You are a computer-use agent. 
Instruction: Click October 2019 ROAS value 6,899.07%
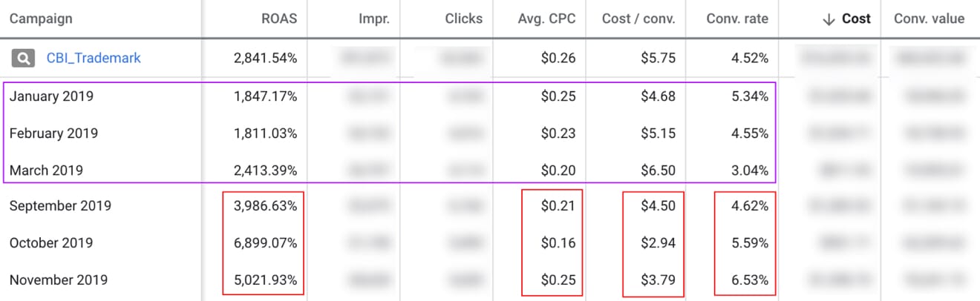tap(265, 243)
